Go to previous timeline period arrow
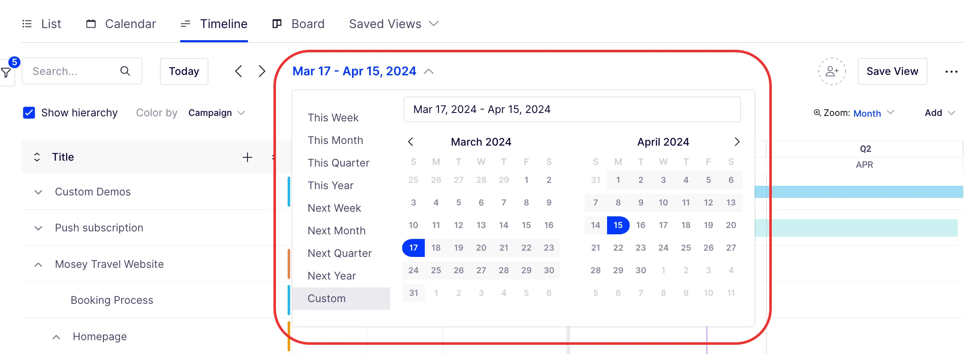 238,71
